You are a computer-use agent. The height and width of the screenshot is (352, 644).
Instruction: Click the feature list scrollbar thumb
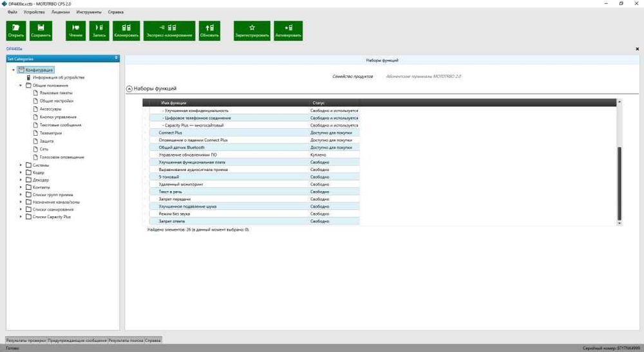pos(620,183)
